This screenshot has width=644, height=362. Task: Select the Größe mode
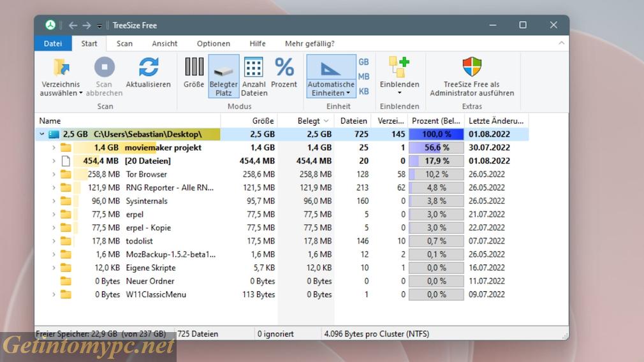pos(194,73)
